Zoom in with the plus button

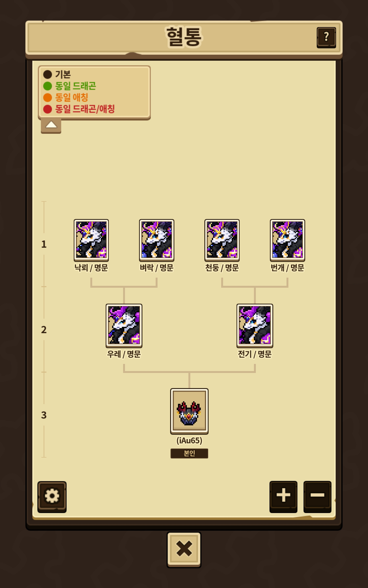coord(283,496)
